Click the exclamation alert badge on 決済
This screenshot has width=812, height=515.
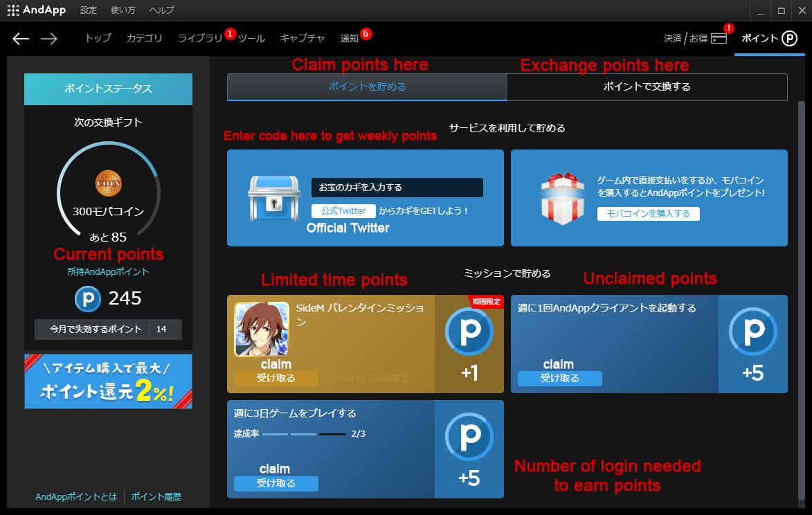[729, 28]
